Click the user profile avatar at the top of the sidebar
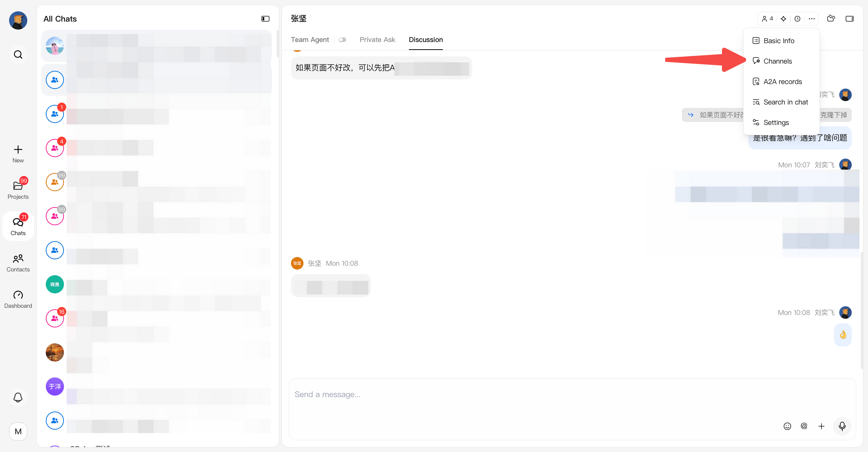 click(18, 20)
